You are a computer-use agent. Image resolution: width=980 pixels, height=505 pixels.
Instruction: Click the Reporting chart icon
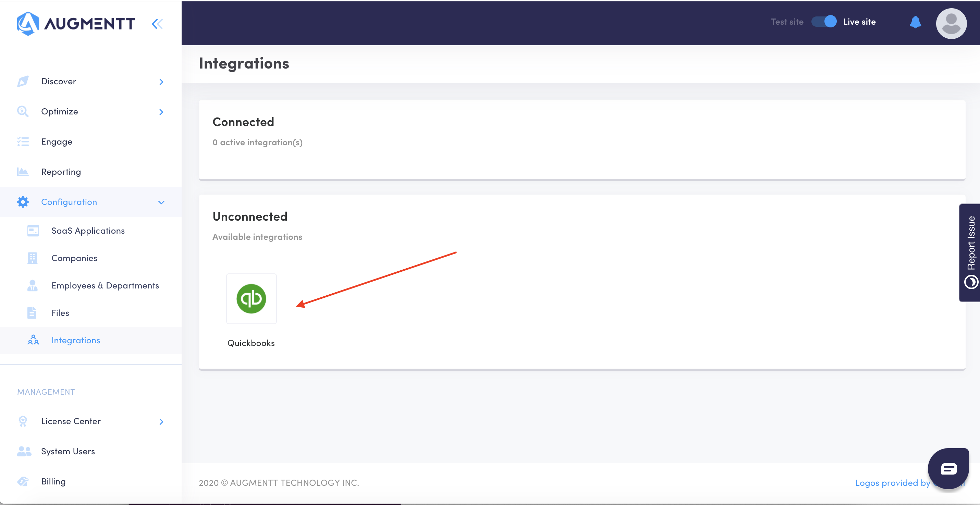point(23,172)
